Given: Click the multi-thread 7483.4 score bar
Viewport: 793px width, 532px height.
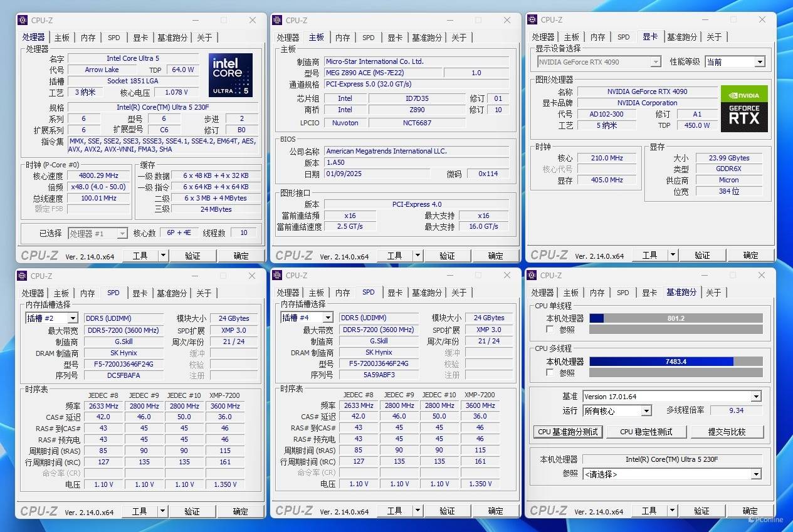Looking at the screenshot, I should coord(676,362).
